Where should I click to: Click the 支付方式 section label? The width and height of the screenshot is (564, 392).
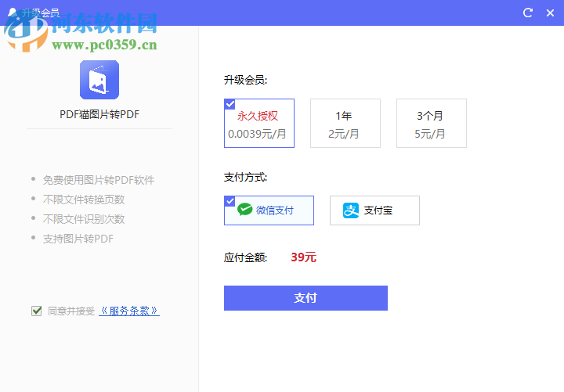[x=245, y=177]
